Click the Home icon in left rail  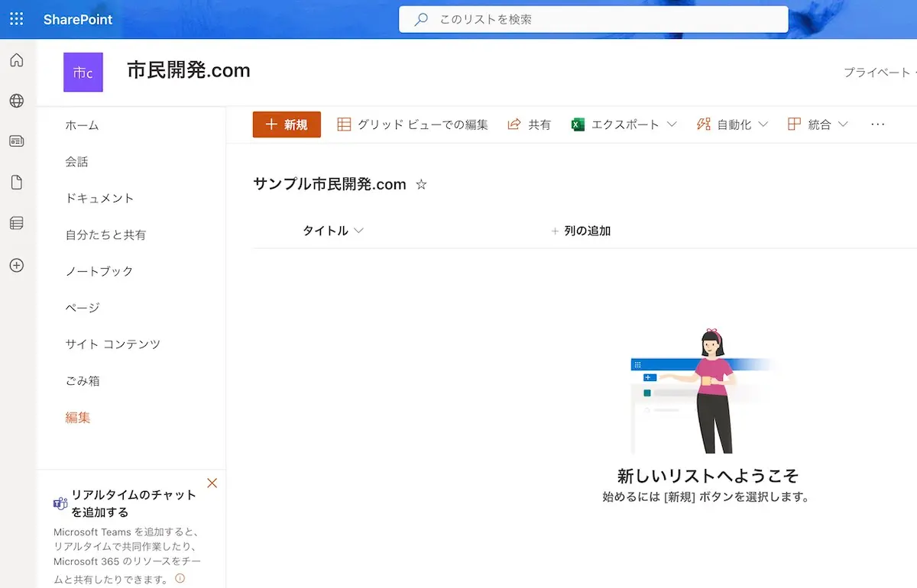(16, 60)
